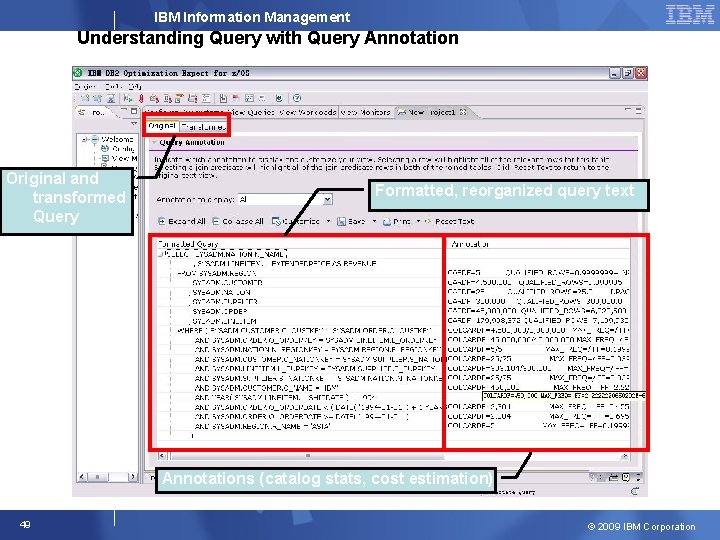Screen dimensions: 720x540
Task: Click the query scrollbar right arrow
Action: tap(625, 456)
